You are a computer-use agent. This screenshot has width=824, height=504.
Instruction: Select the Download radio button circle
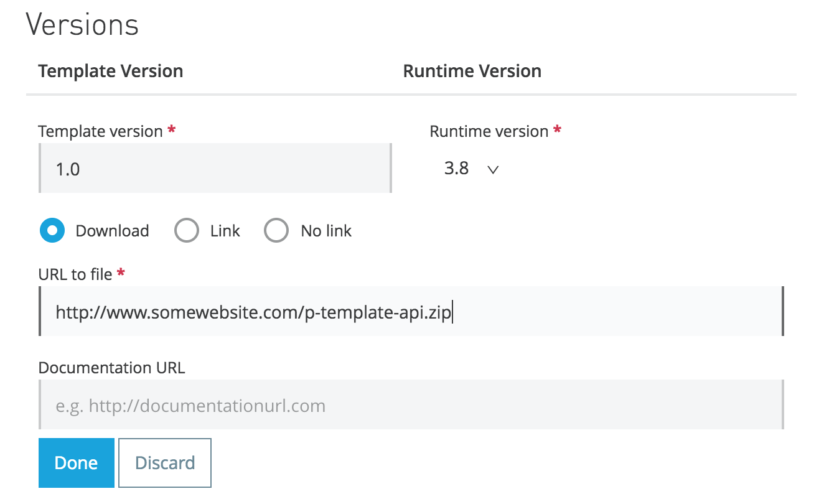pyautogui.click(x=52, y=231)
